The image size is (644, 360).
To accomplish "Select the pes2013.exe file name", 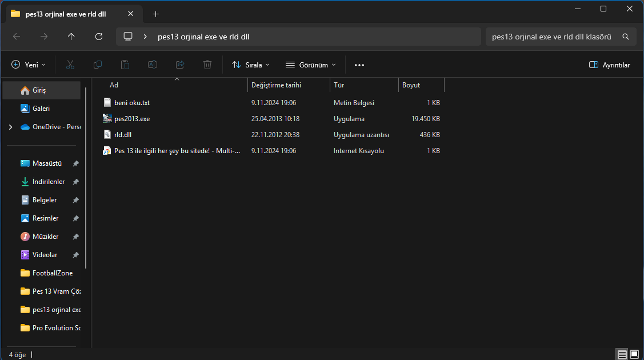I will [132, 119].
